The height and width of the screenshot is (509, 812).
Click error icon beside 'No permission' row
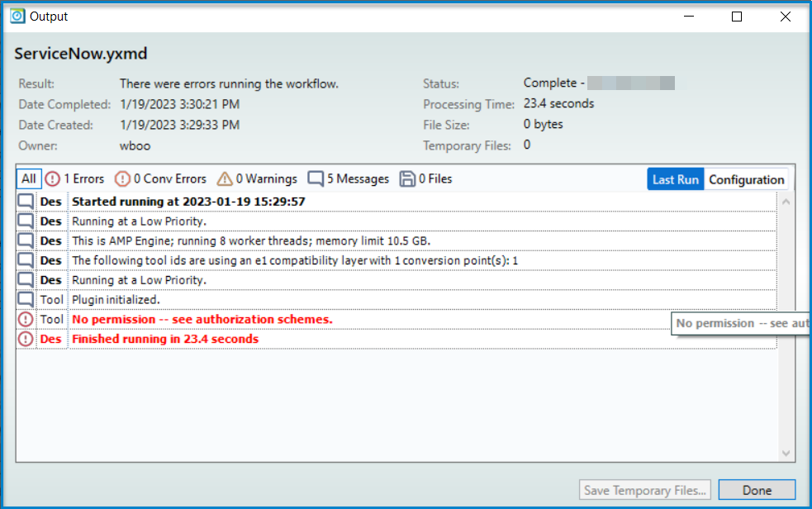pyautogui.click(x=26, y=320)
